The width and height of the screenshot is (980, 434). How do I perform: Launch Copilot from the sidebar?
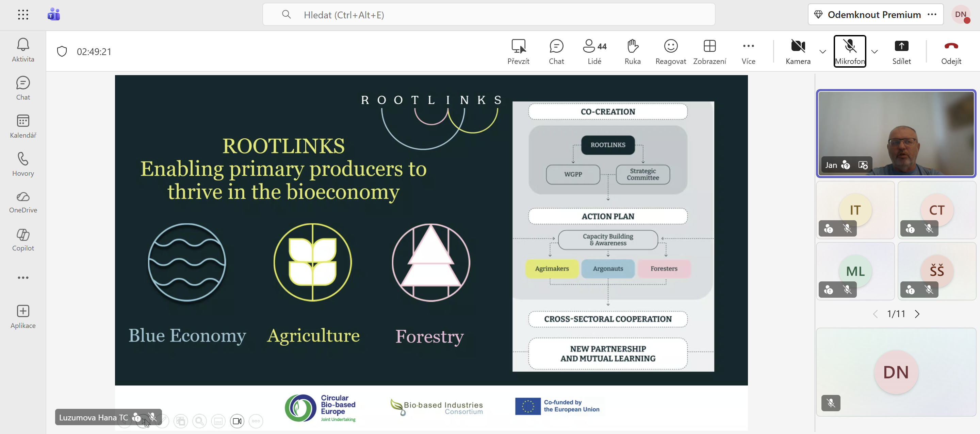pos(23,240)
